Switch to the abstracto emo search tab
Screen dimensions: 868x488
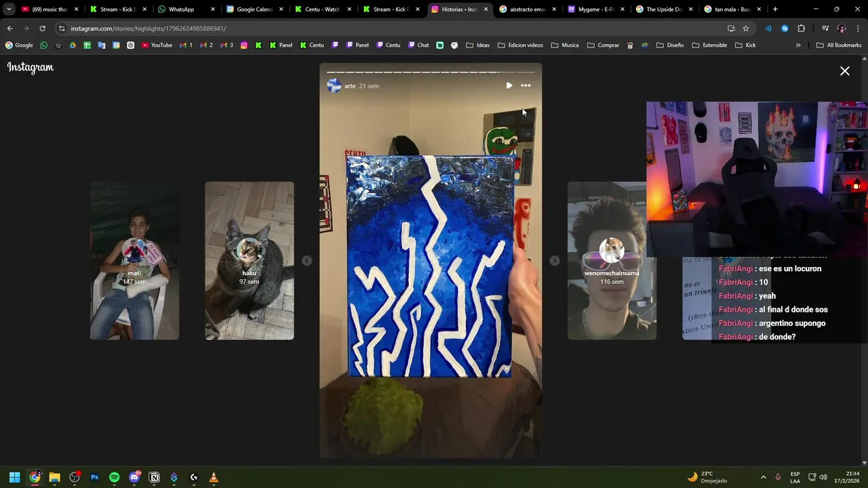[527, 9]
